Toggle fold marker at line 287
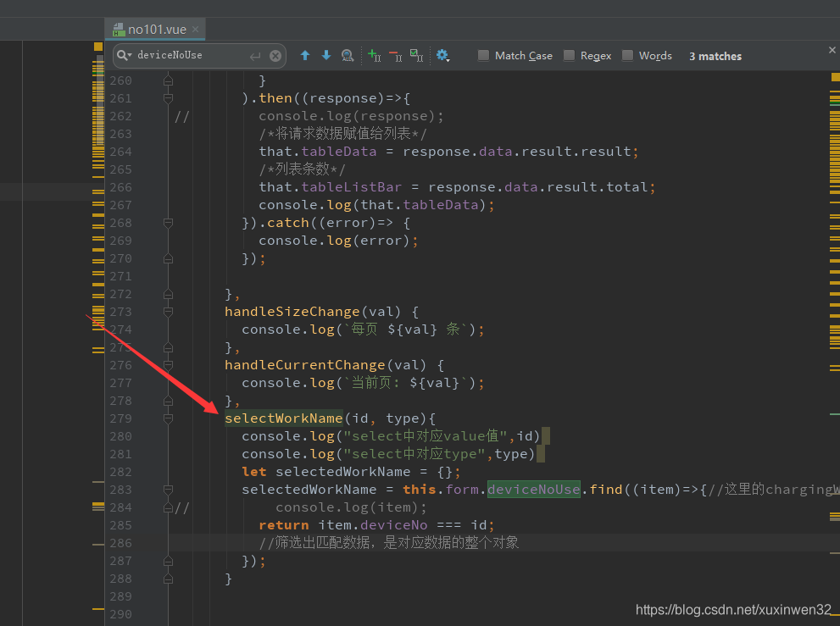 coord(168,562)
